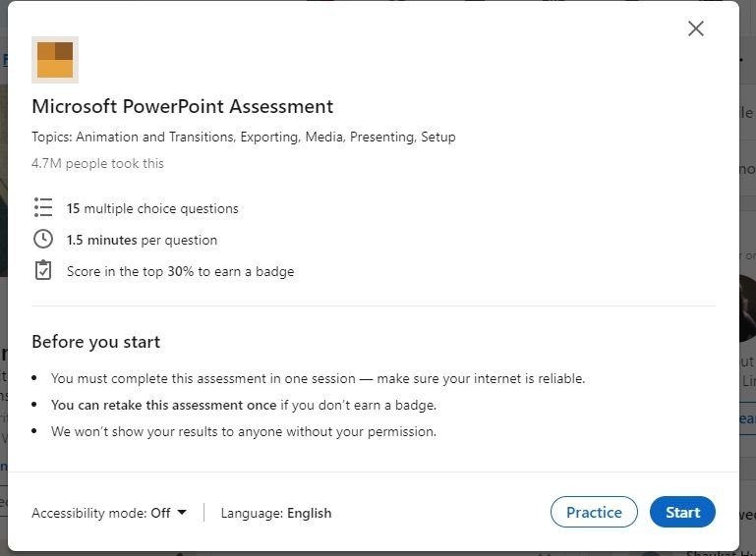Screen dimensions: 756x556
Task: Click the bold 'You can retake this assessment once' text
Action: click(x=163, y=405)
